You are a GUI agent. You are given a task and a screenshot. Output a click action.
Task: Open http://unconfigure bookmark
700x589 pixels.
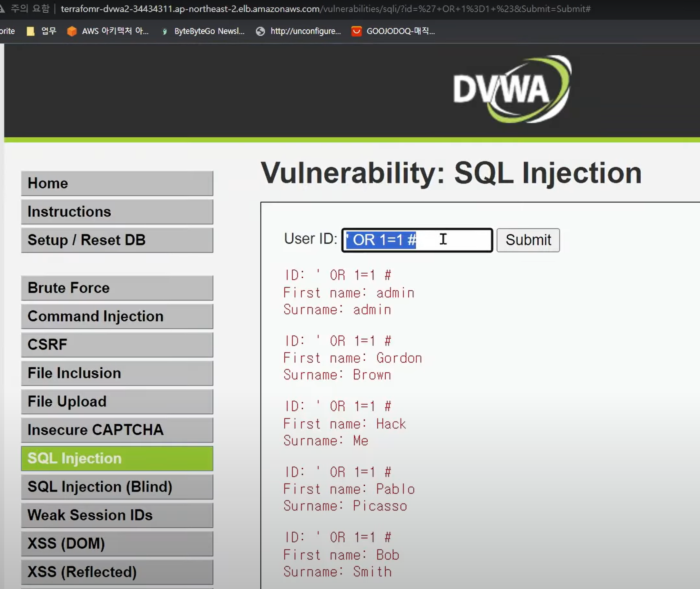coord(299,31)
